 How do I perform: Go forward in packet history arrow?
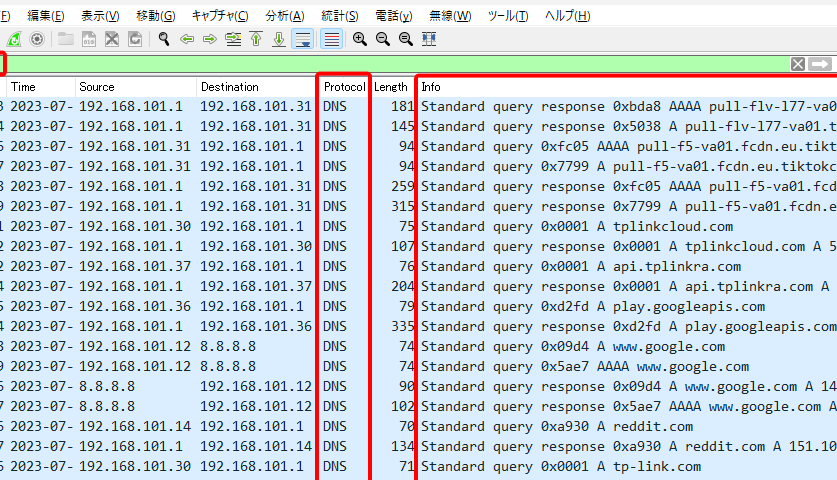tap(210, 39)
